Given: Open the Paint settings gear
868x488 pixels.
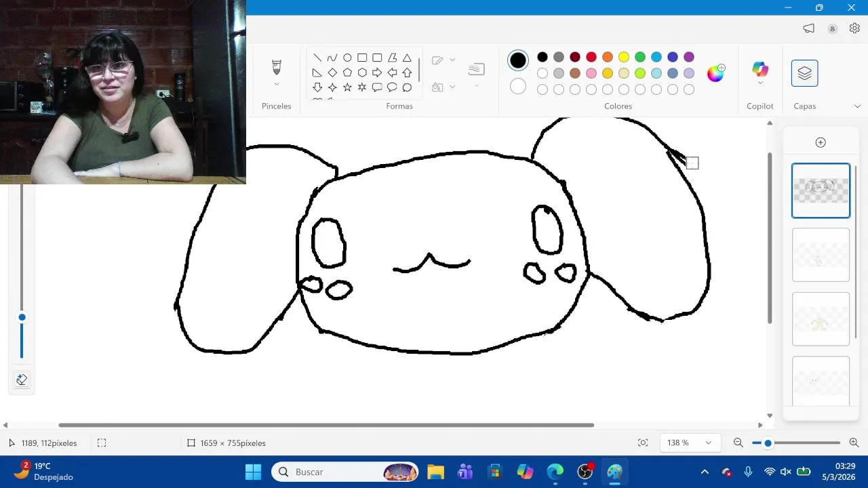Looking at the screenshot, I should [854, 28].
